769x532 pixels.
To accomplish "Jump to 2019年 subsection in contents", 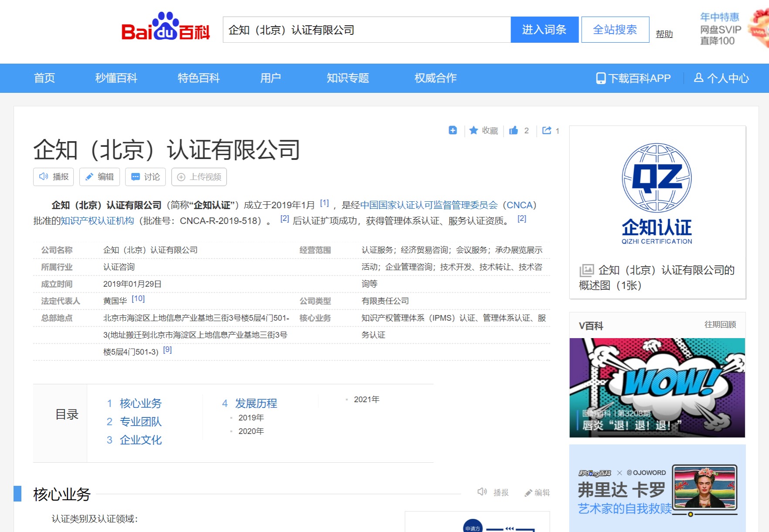I will [x=251, y=417].
